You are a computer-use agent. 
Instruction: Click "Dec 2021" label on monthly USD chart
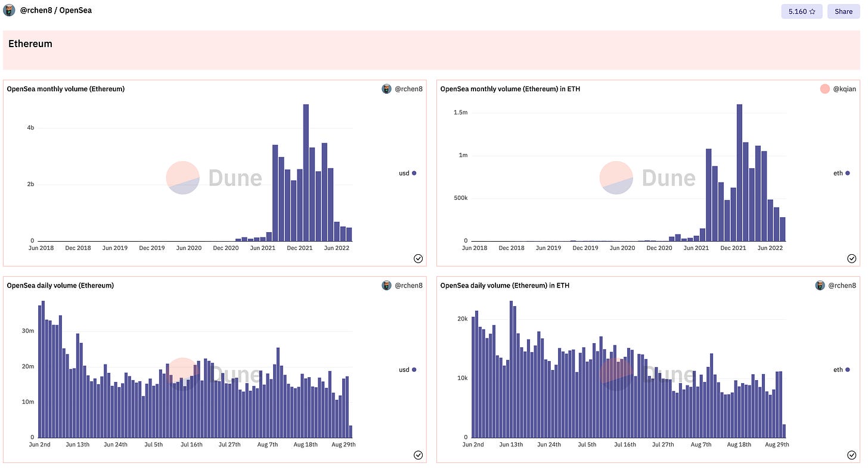click(x=299, y=248)
